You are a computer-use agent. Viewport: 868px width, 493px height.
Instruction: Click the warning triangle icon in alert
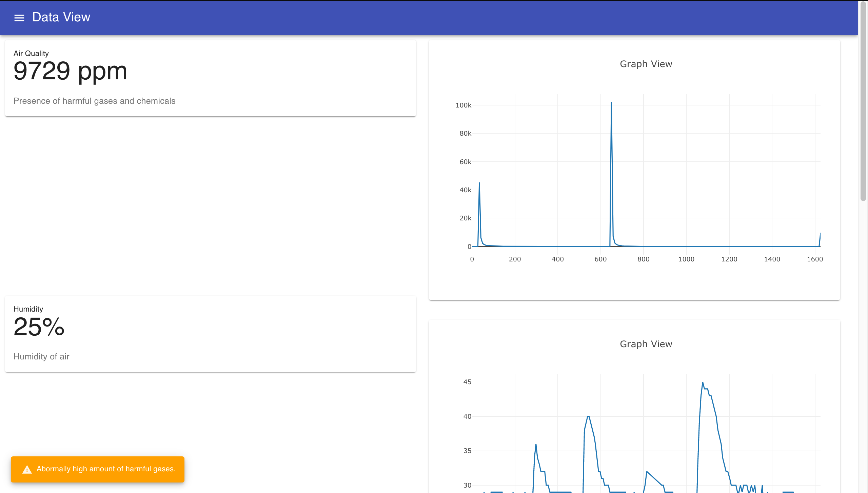click(27, 470)
